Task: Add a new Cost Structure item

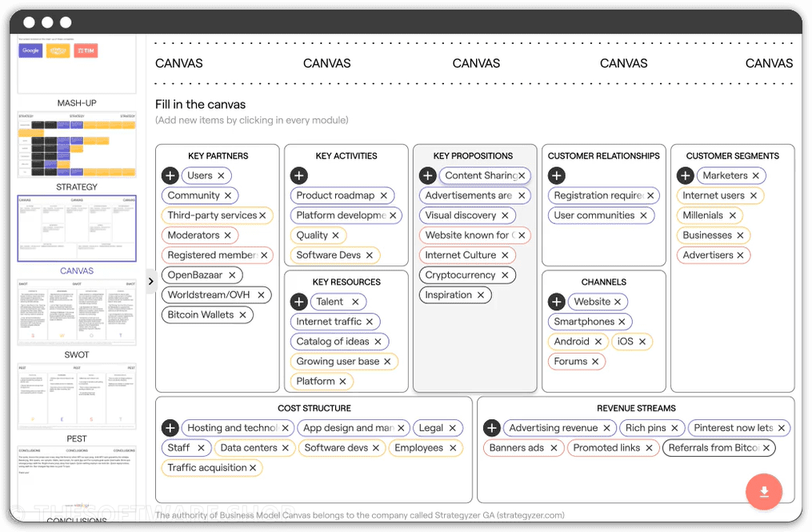Action: pyautogui.click(x=170, y=428)
